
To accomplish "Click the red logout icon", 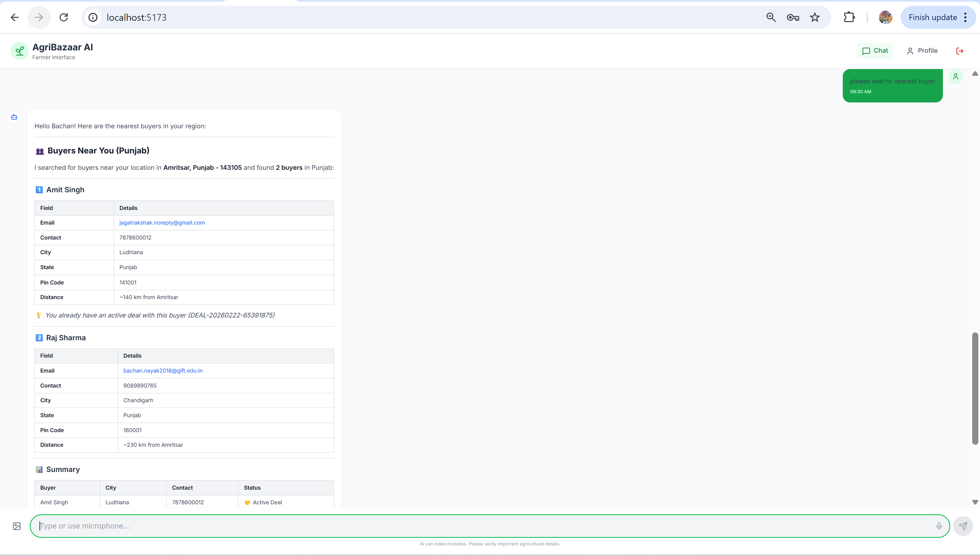I will 959,51.
